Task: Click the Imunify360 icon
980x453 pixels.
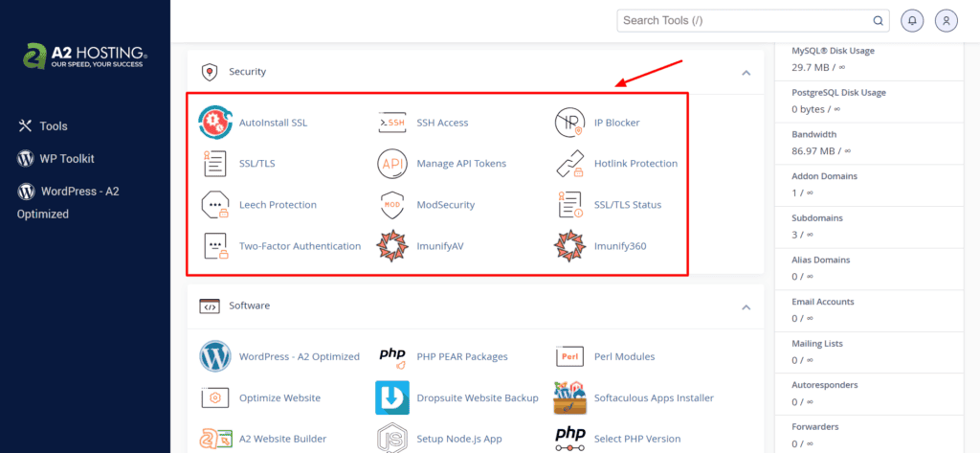Action: coord(569,246)
